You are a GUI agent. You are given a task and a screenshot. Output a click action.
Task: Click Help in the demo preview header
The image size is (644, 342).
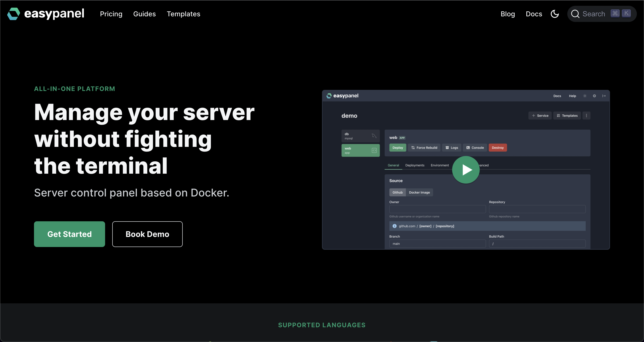click(x=572, y=96)
